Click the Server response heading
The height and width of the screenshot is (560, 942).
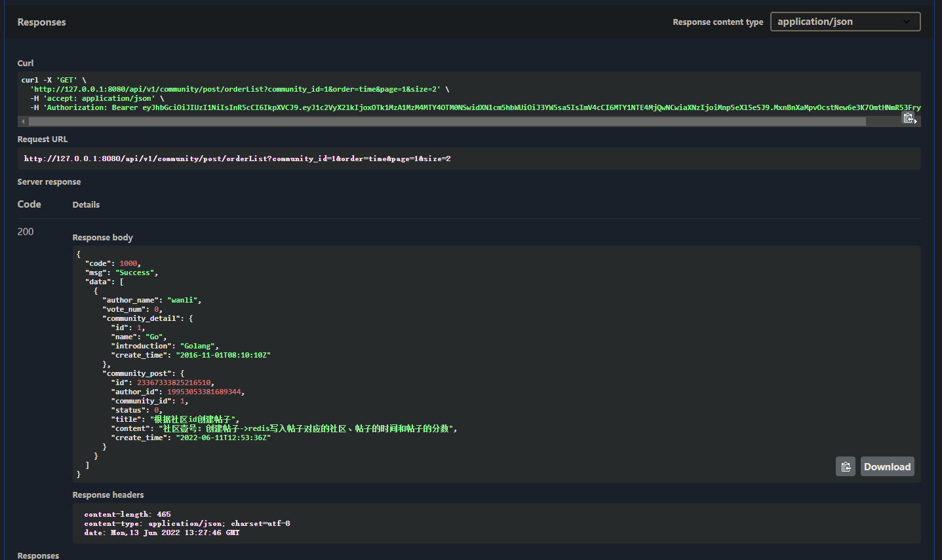pyautogui.click(x=49, y=181)
